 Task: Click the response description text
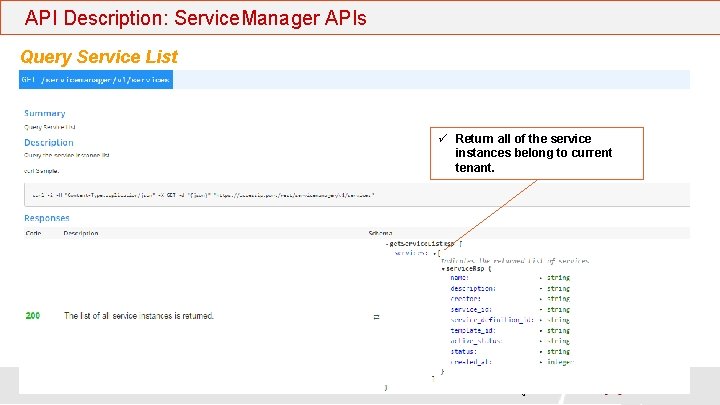[139, 316]
